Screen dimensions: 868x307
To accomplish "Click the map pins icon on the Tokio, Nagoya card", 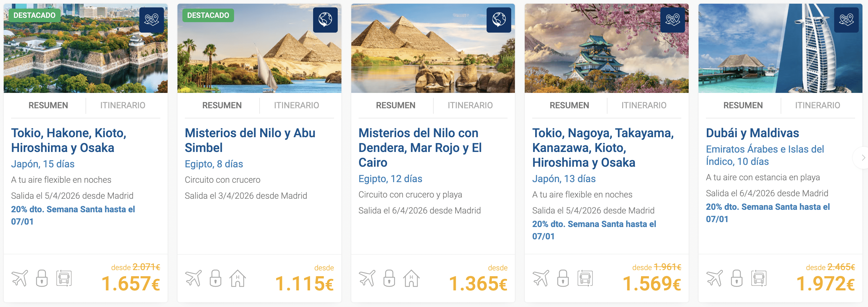I will (x=673, y=20).
